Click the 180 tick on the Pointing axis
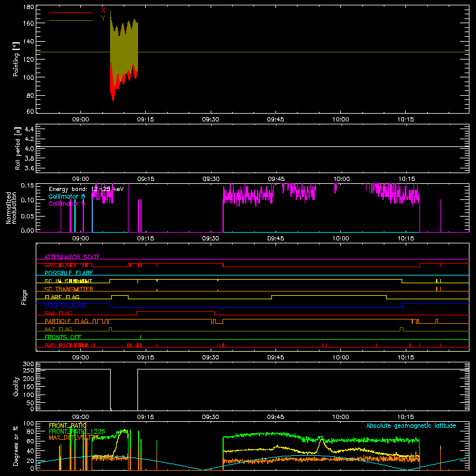 29,7
